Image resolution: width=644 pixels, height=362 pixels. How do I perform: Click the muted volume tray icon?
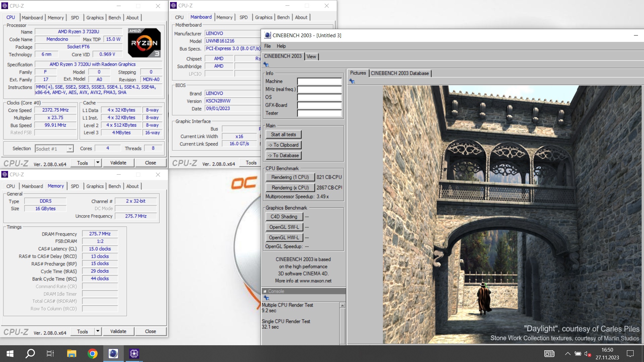click(587, 354)
